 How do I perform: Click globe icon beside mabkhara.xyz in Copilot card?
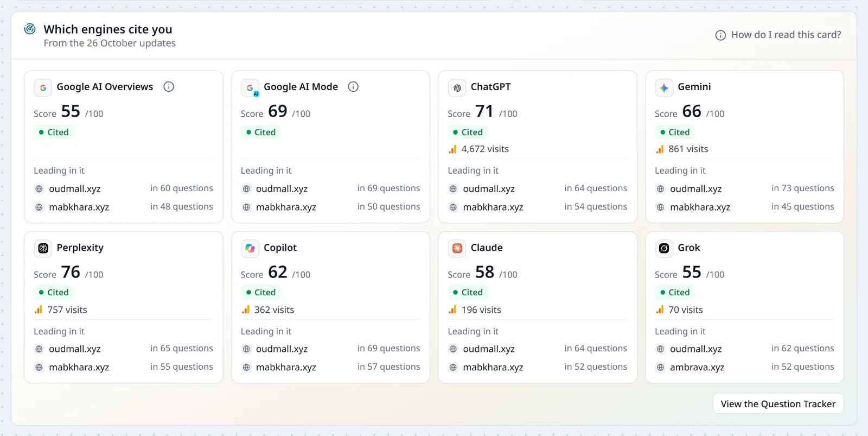pyautogui.click(x=246, y=368)
